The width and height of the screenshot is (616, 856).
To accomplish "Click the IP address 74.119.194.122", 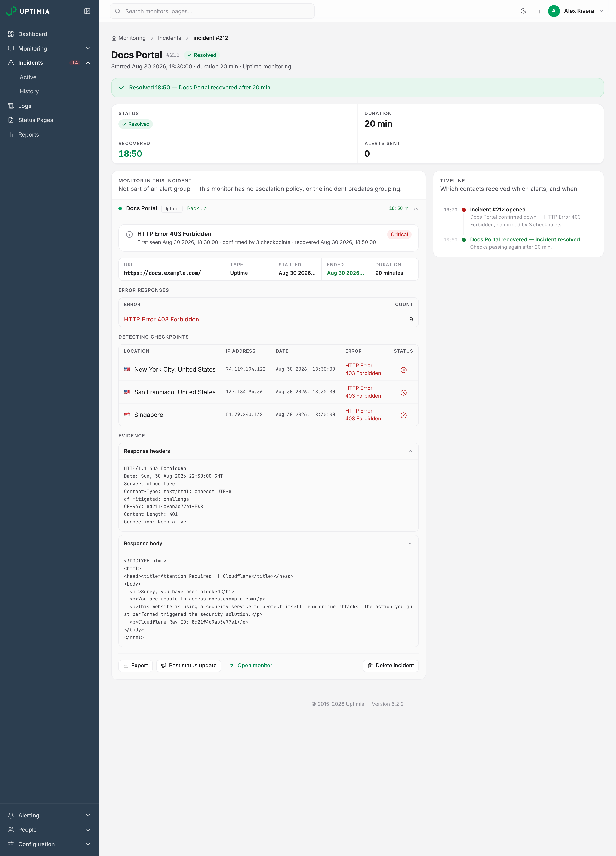I will point(246,369).
